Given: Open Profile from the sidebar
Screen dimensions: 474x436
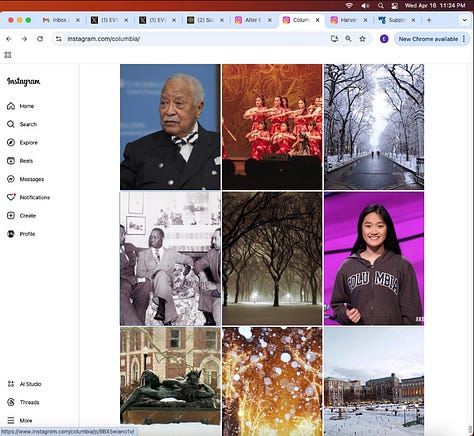Looking at the screenshot, I should coord(21,234).
